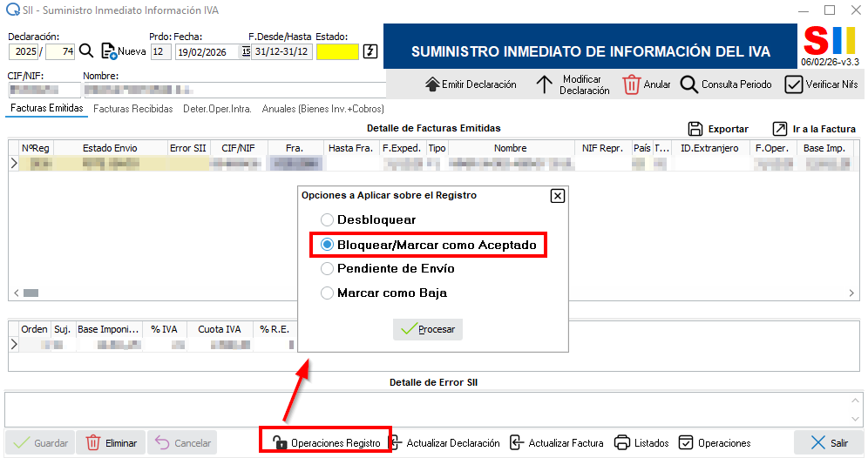The image size is (868, 458).
Task: Click the CIF/NIF column header in the grid
Action: [x=239, y=148]
